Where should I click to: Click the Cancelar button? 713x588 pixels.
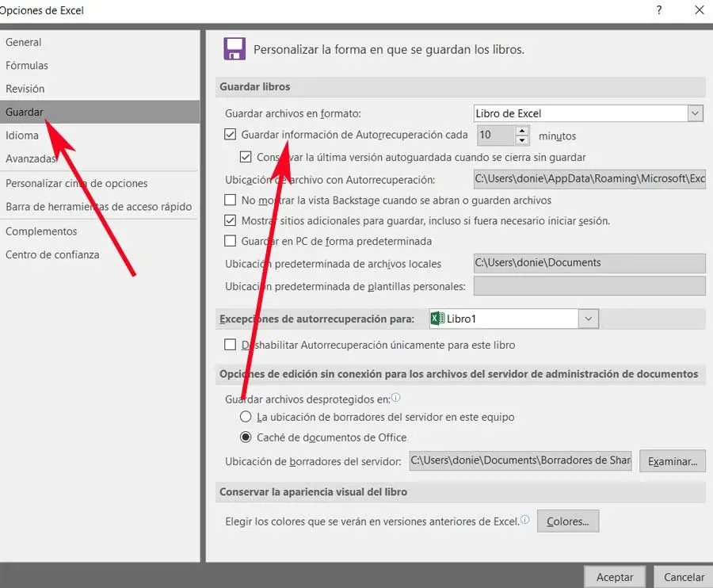coord(684,577)
